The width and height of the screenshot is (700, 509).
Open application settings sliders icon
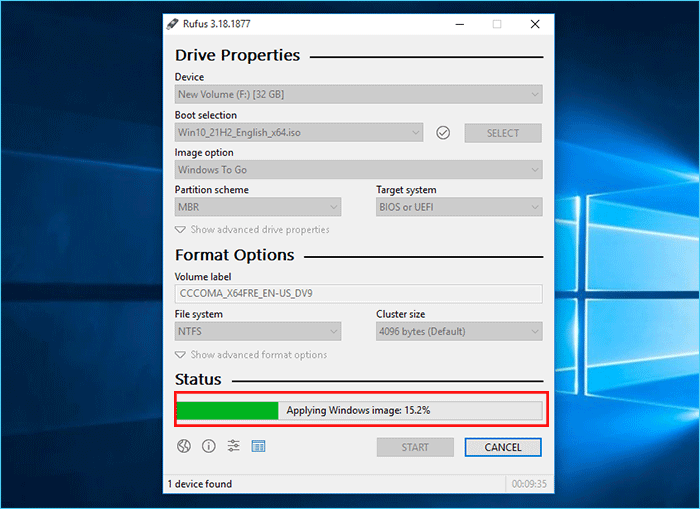pyautogui.click(x=233, y=446)
